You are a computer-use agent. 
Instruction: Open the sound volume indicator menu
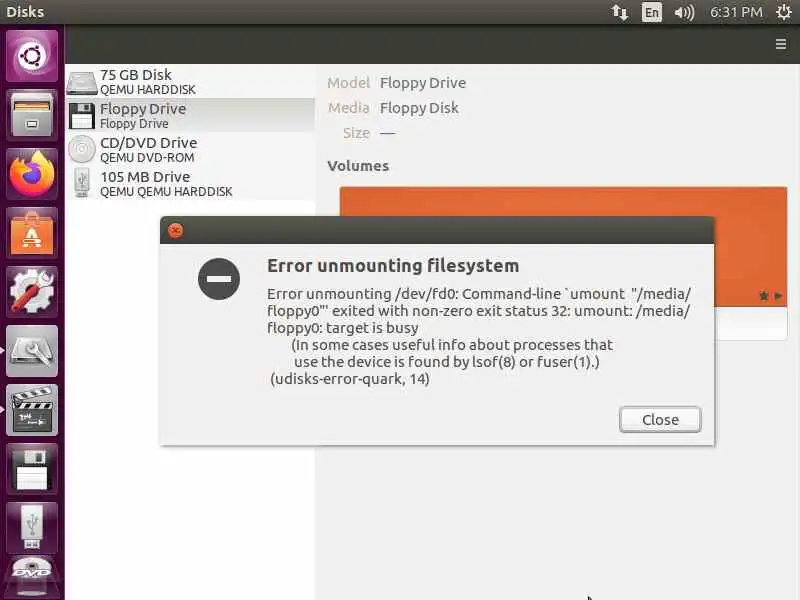(x=684, y=12)
